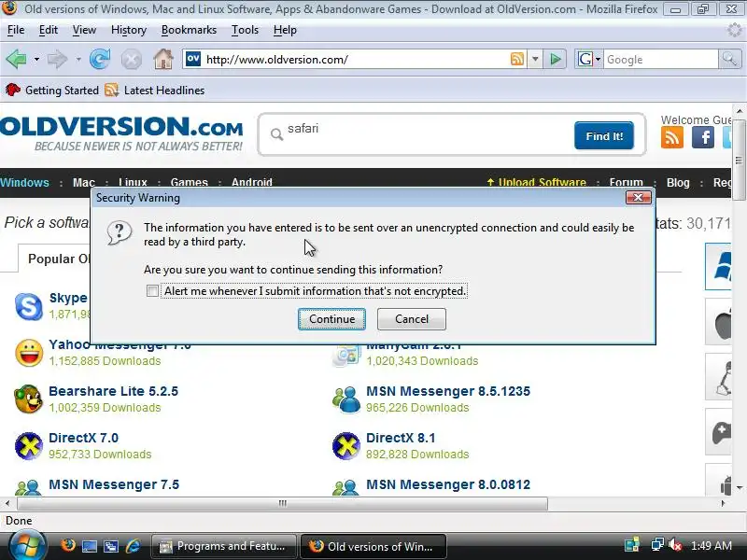Open the File menu
747x560 pixels.
click(x=16, y=30)
